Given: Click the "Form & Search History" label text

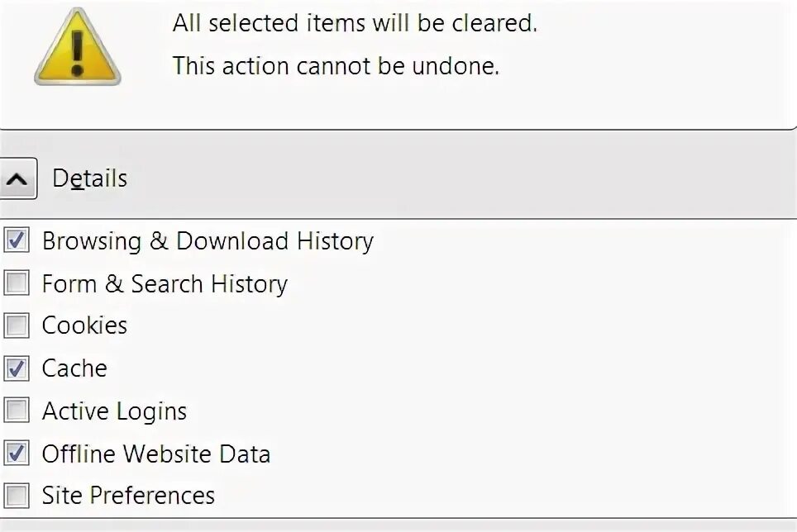Looking at the screenshot, I should point(165,284).
